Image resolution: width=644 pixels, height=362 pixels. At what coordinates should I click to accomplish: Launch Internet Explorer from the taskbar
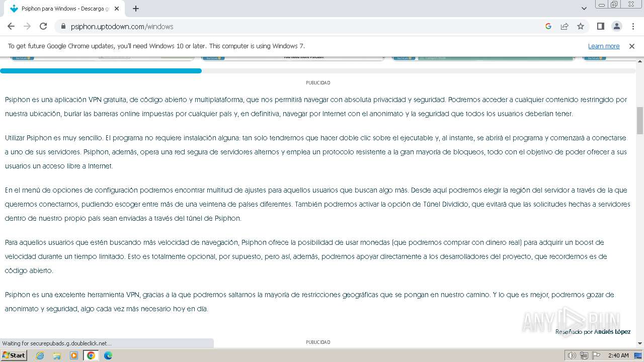point(40,355)
